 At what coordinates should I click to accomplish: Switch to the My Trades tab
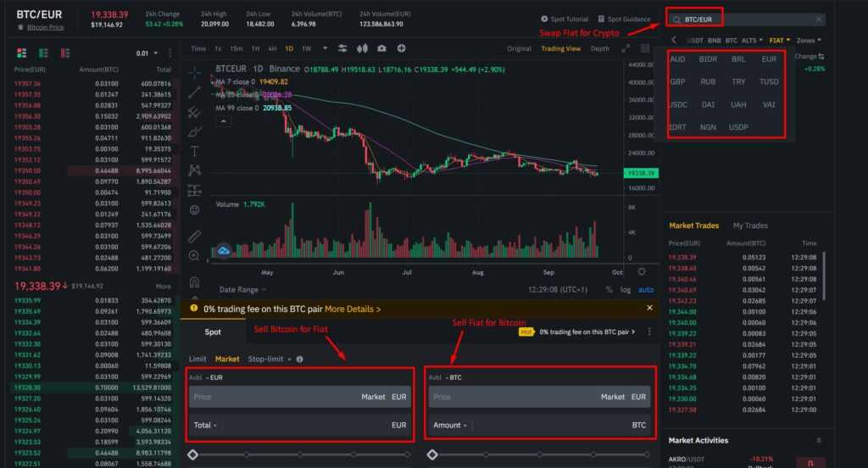tap(750, 226)
